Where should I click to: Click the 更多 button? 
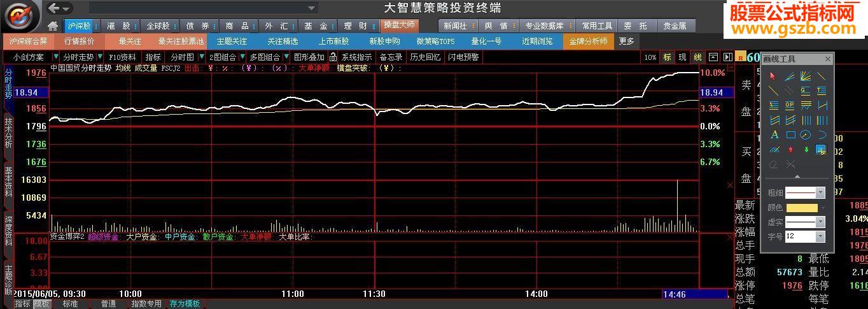[x=626, y=41]
